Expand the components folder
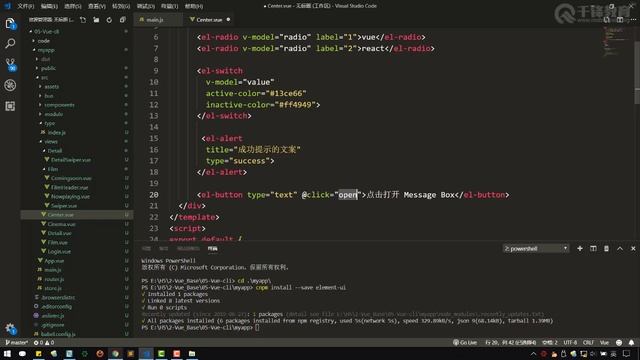Image resolution: width=640 pixels, height=360 pixels. click(x=59, y=105)
